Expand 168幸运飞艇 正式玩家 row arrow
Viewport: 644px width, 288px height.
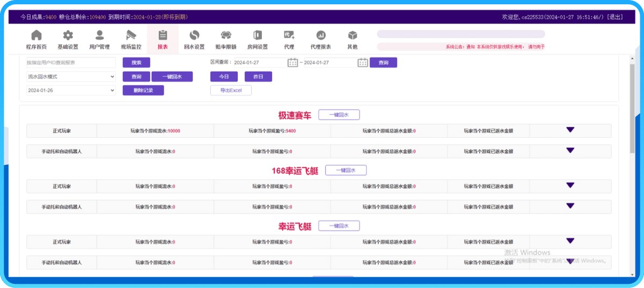coord(570,185)
